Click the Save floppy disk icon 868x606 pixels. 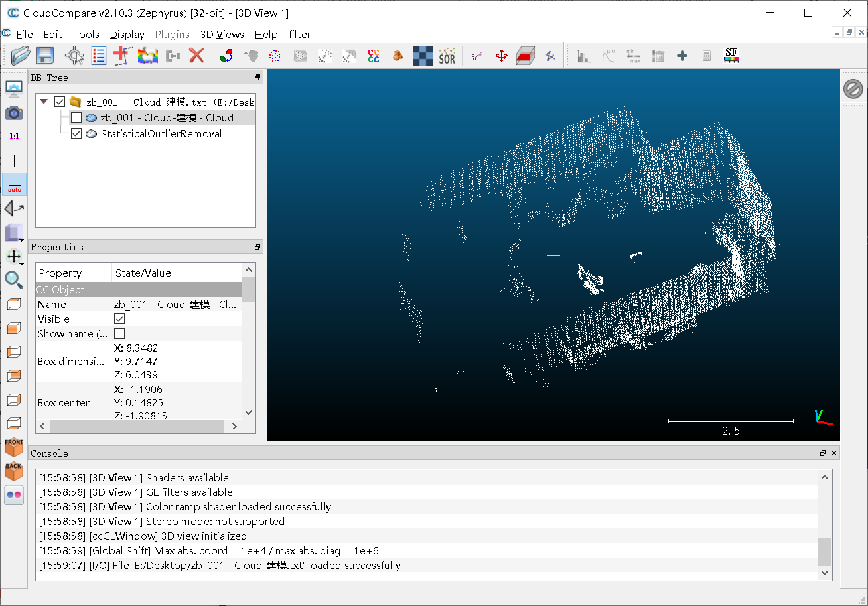point(45,56)
